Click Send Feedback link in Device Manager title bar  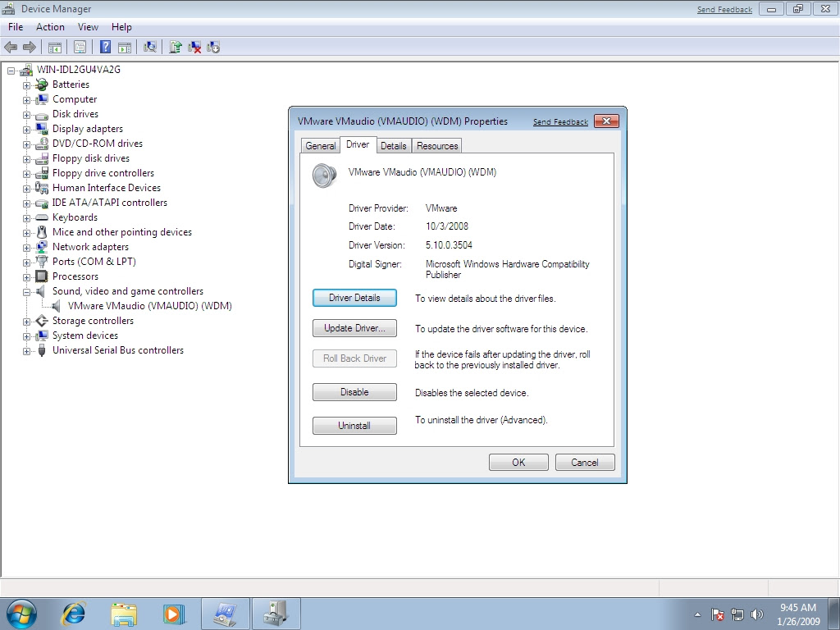pyautogui.click(x=724, y=10)
